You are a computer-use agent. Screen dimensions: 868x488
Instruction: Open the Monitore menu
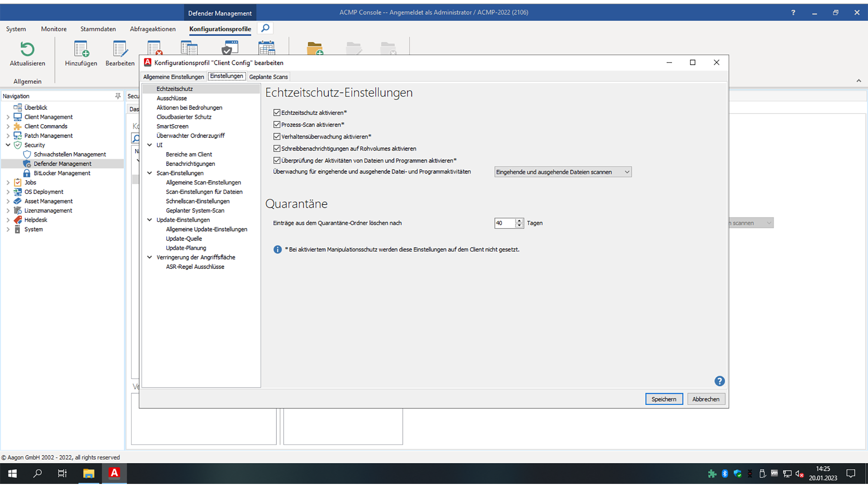54,29
